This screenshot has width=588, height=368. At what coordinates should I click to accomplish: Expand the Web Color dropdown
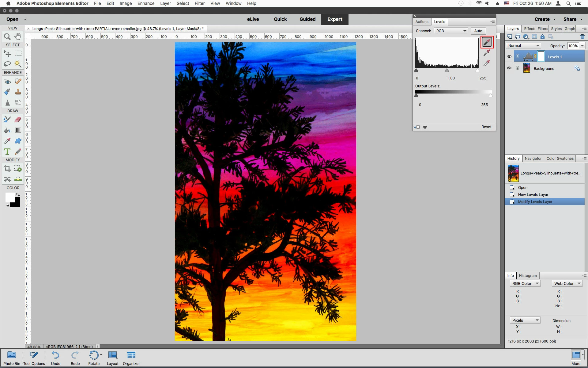(567, 284)
